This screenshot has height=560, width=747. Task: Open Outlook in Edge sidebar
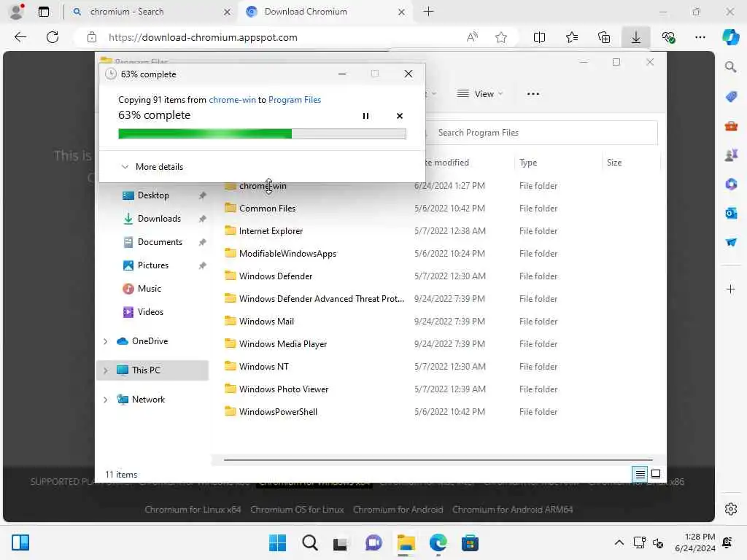click(x=731, y=213)
